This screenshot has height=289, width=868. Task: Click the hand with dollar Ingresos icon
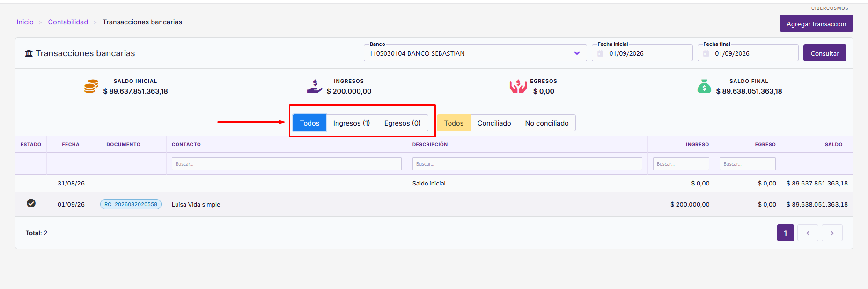[315, 87]
